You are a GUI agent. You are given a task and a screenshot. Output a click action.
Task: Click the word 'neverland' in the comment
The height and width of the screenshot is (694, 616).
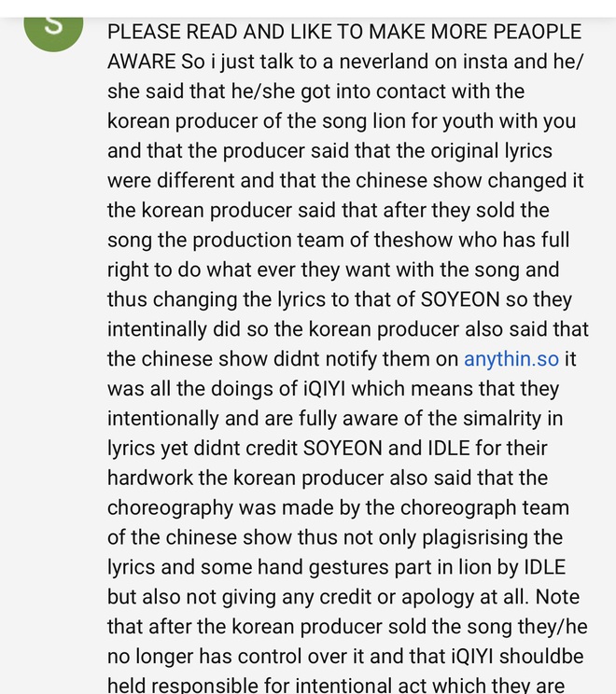pos(384,62)
